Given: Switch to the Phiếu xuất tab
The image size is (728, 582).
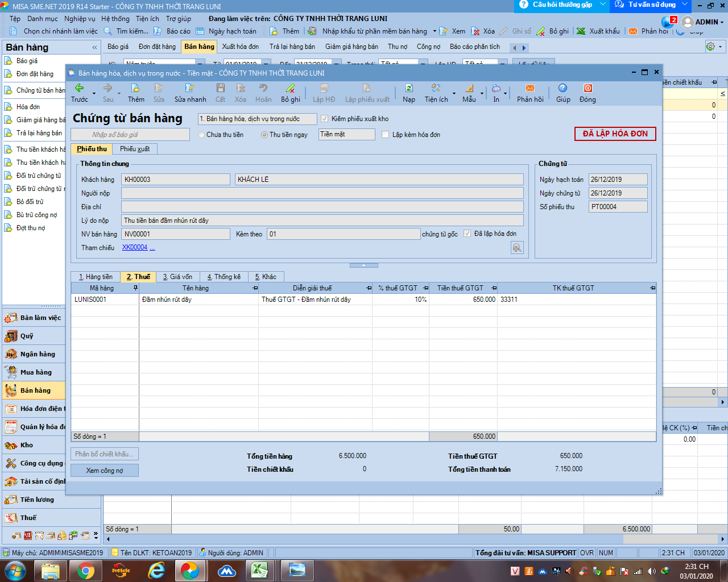Looking at the screenshot, I should coord(135,149).
